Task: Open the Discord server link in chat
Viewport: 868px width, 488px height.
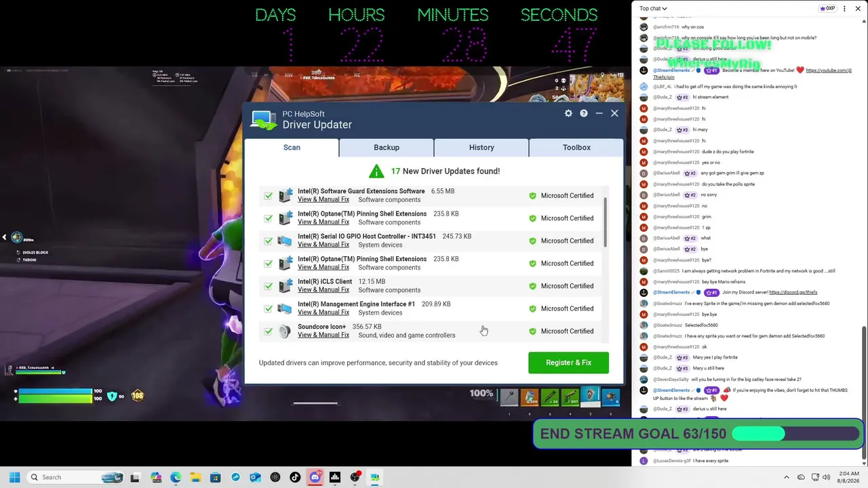Action: point(793,292)
